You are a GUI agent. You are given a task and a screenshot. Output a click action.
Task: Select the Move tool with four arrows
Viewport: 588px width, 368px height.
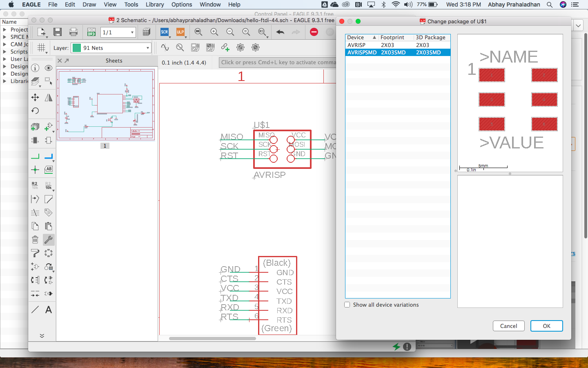click(x=35, y=97)
